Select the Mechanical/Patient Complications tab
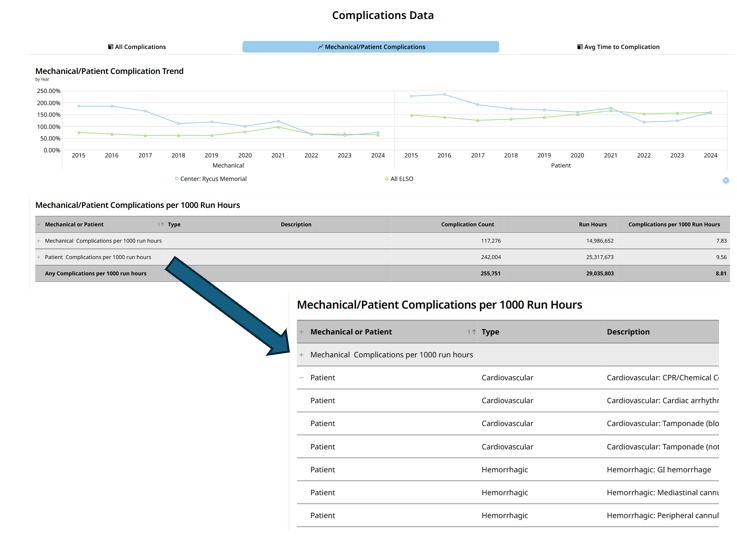Image resolution: width=737 pixels, height=542 pixels. (x=371, y=47)
